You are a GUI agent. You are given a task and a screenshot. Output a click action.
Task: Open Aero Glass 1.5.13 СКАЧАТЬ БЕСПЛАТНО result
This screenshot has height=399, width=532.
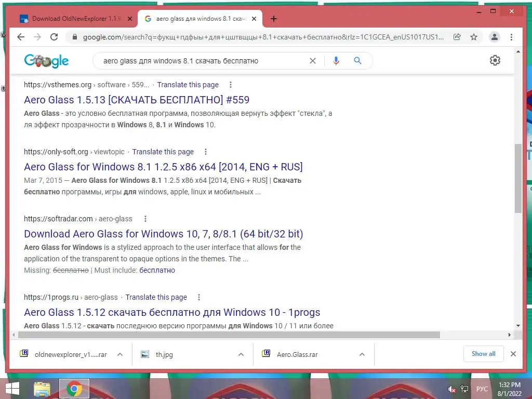137,100
